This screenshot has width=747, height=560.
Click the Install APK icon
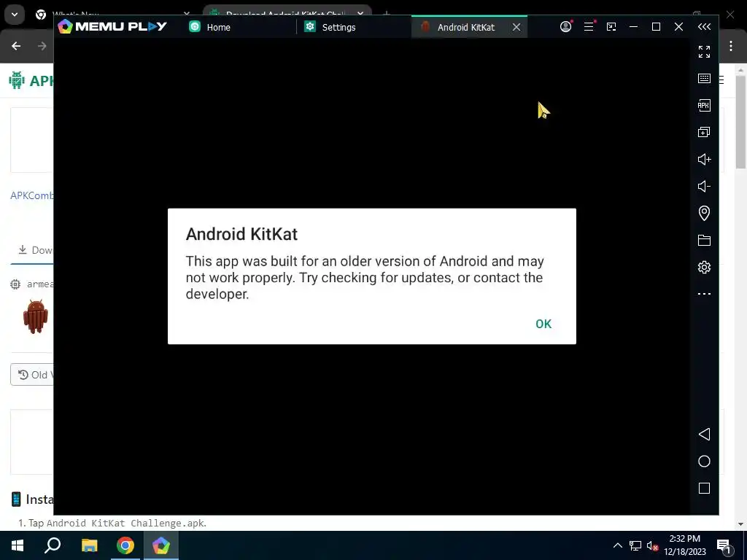tap(704, 105)
